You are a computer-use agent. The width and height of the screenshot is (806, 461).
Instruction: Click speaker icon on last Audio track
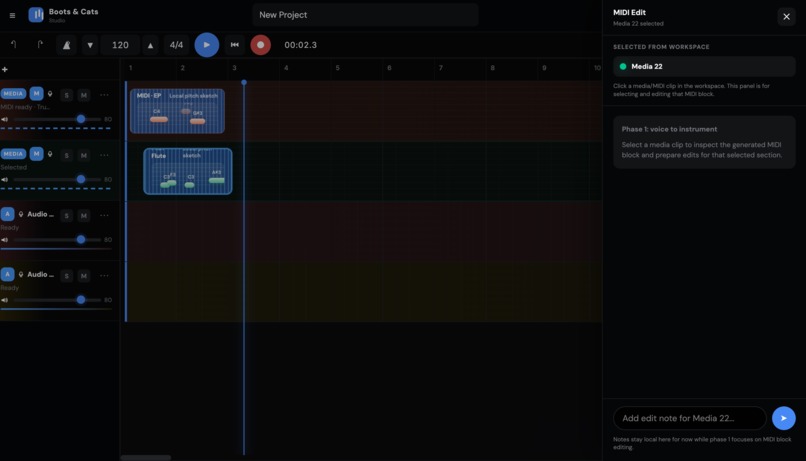point(5,300)
